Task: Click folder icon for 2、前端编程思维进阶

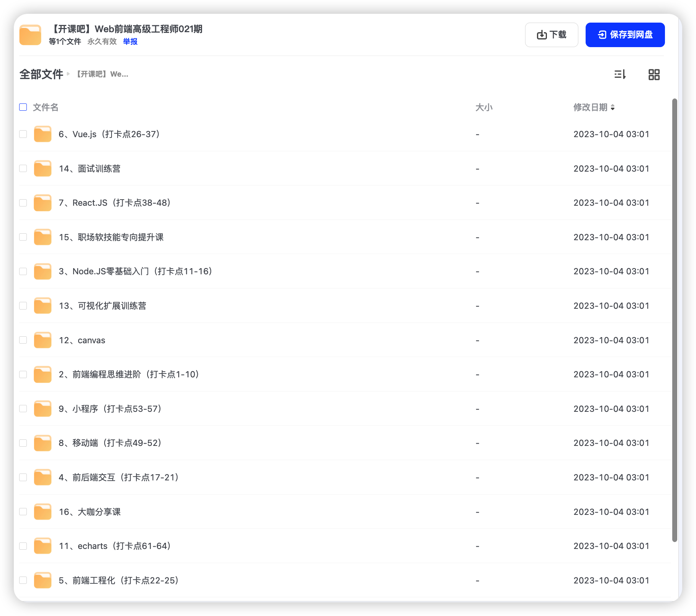Action: (43, 374)
